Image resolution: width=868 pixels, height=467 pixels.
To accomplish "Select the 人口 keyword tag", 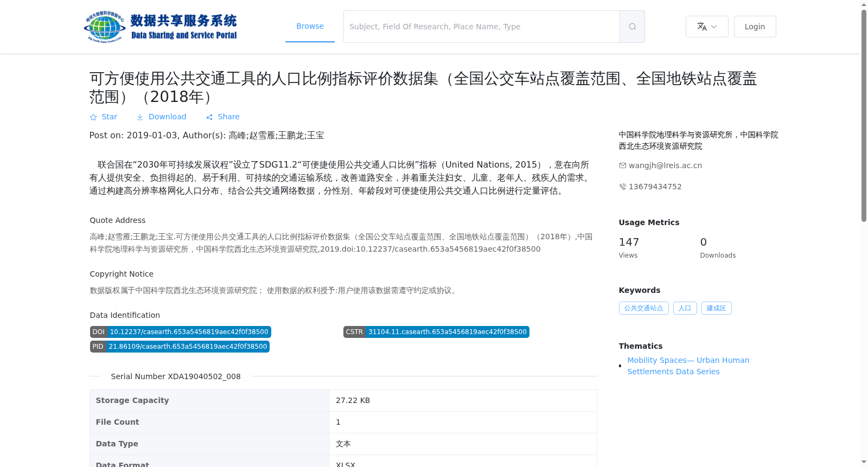I will click(685, 308).
